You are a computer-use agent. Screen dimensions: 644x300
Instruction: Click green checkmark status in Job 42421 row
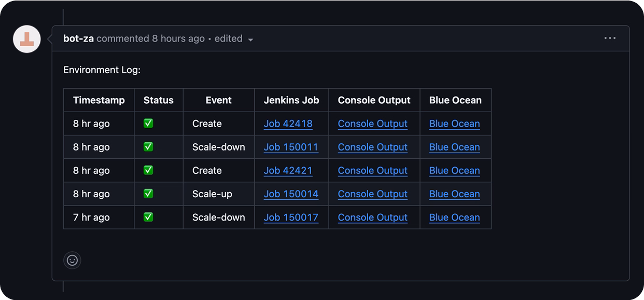[x=148, y=170]
